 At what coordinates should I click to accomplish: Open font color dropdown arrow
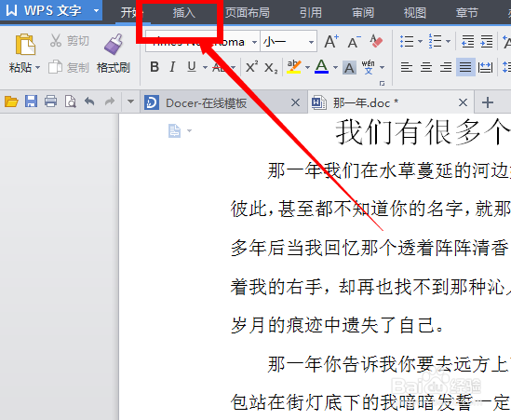335,67
